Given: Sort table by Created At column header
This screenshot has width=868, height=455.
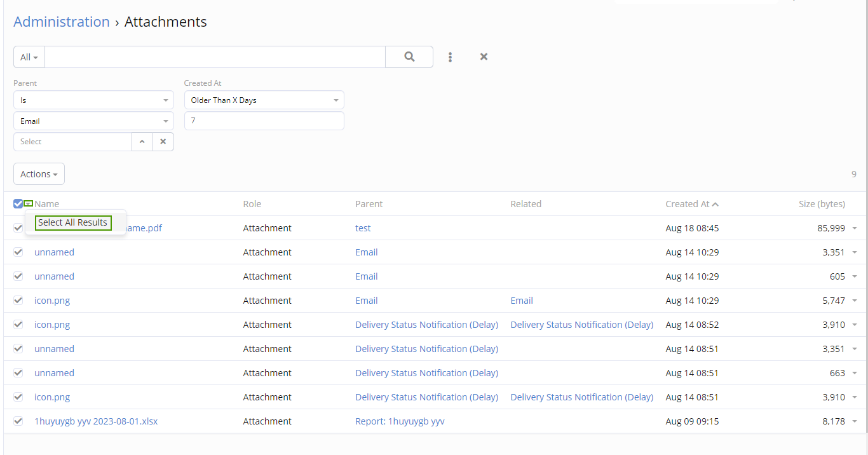Looking at the screenshot, I should [688, 204].
